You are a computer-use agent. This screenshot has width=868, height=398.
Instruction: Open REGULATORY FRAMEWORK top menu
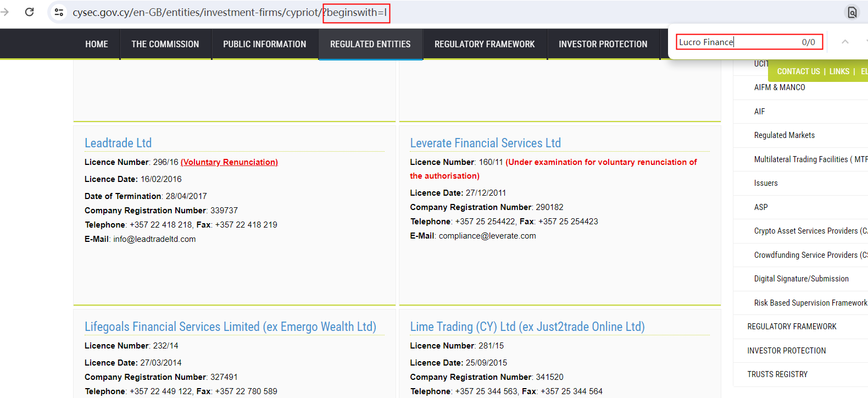pyautogui.click(x=485, y=44)
